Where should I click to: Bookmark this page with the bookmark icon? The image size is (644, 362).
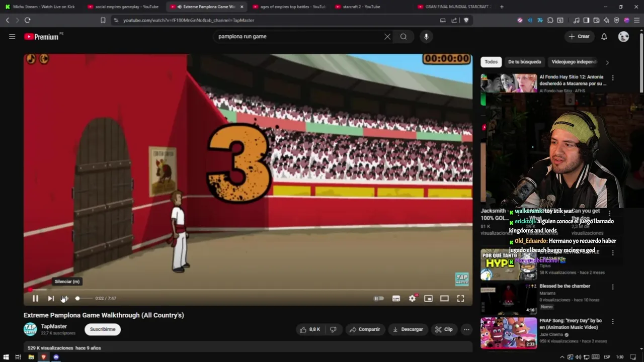tap(103, 20)
